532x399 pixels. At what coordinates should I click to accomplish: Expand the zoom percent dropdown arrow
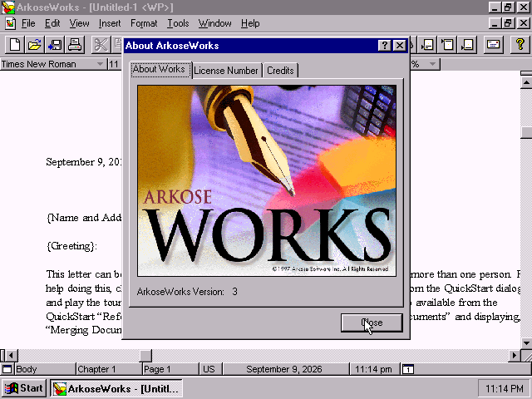click(x=432, y=64)
